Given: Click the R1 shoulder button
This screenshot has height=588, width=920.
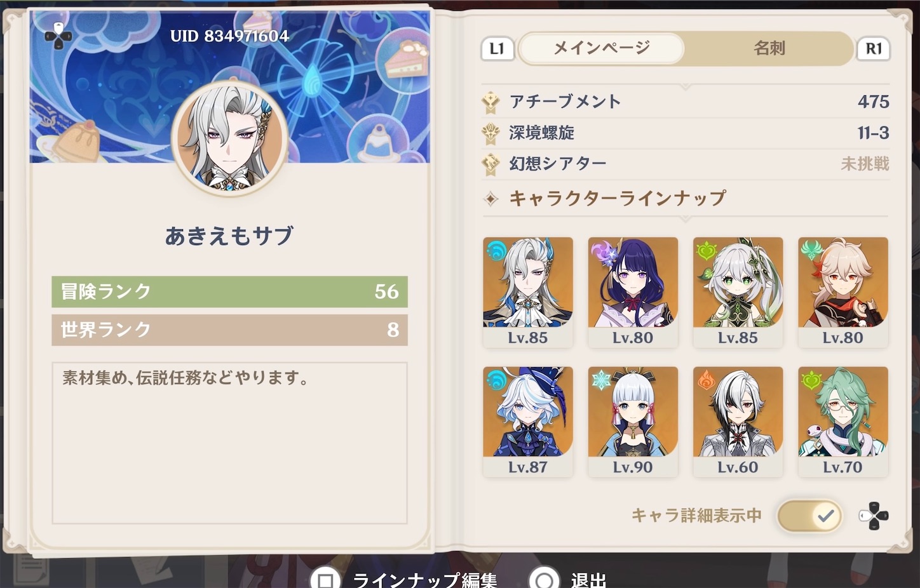Looking at the screenshot, I should coord(874,49).
